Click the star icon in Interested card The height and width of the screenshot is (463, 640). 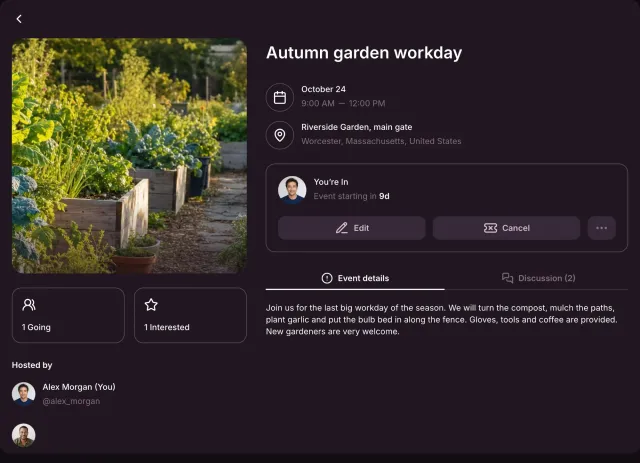click(x=151, y=305)
